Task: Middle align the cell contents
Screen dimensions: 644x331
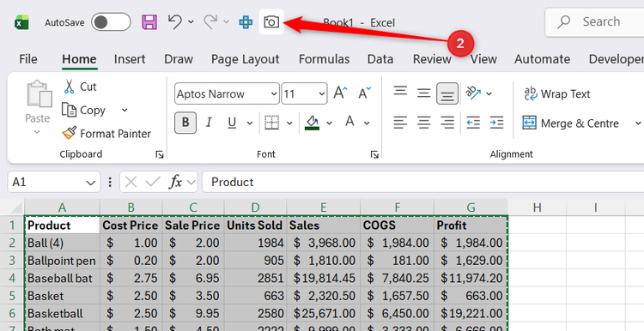Action: click(x=423, y=93)
